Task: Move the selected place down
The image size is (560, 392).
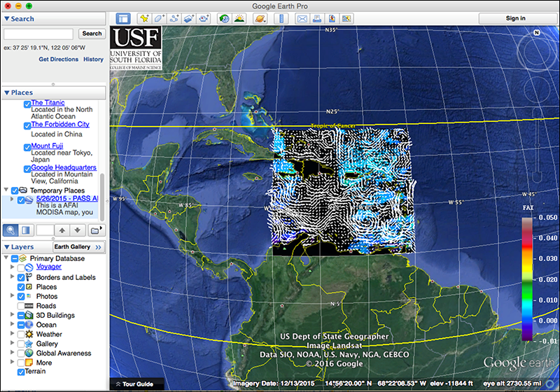Action: (x=78, y=230)
